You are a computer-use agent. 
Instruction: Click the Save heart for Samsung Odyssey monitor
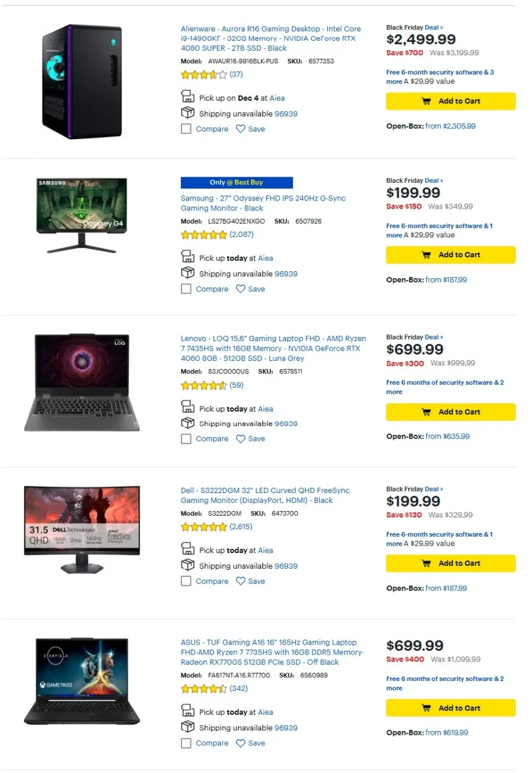coord(240,289)
